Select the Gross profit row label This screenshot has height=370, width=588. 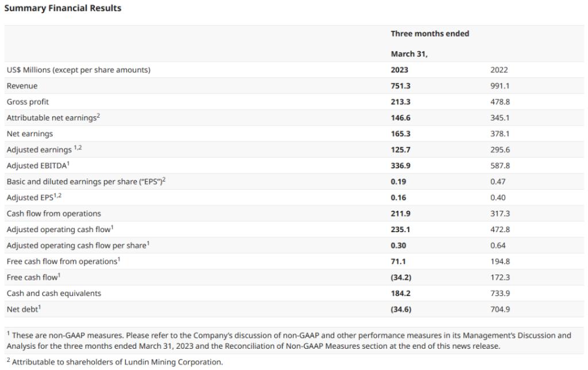28,102
